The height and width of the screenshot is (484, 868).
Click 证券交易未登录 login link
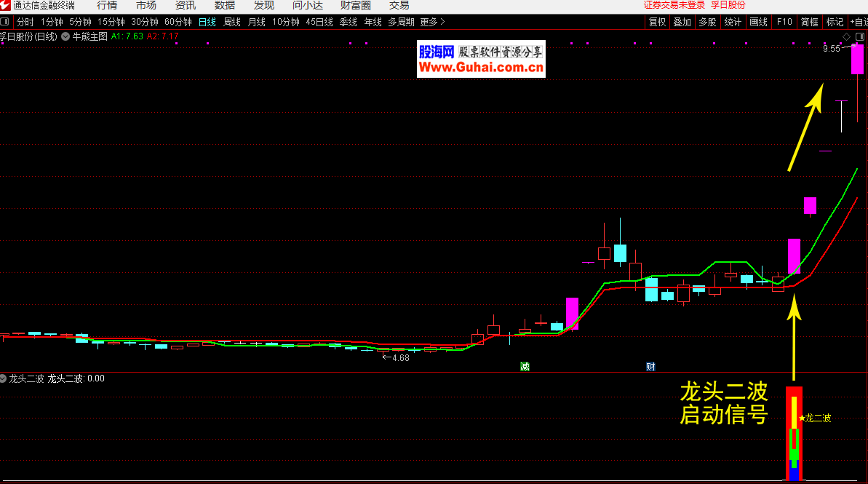(x=674, y=5)
